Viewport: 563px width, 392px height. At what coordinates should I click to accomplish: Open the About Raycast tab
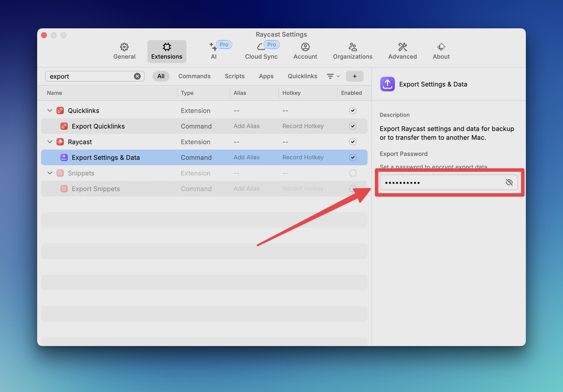click(x=441, y=51)
